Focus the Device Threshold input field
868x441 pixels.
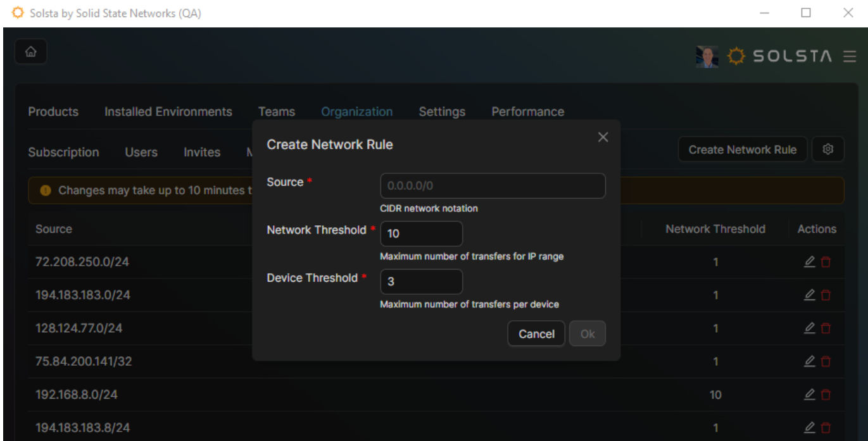tap(421, 282)
